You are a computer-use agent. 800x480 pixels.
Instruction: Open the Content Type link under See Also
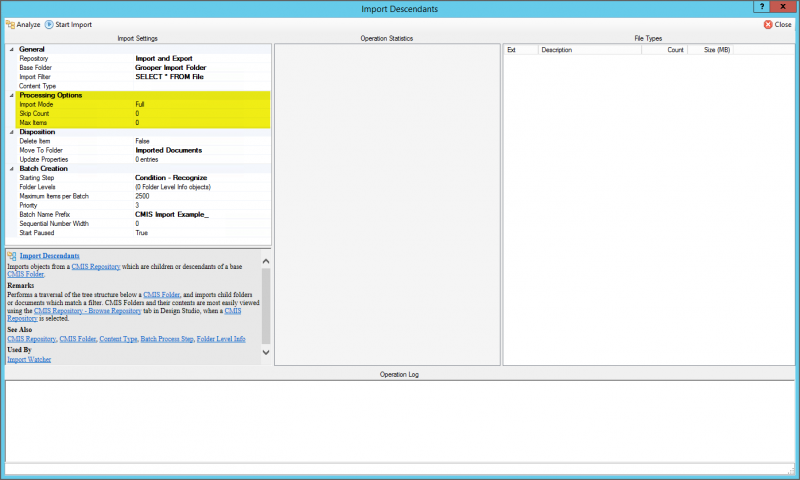click(118, 339)
